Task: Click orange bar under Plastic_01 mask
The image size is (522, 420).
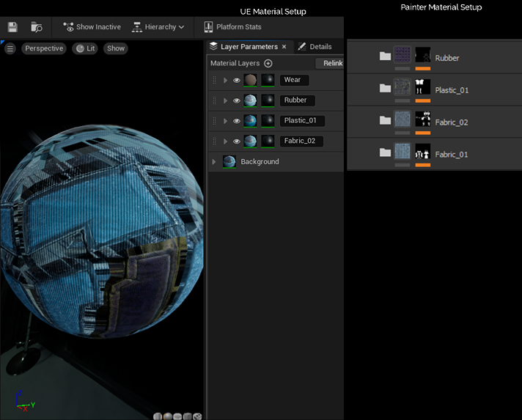Action: pyautogui.click(x=422, y=100)
